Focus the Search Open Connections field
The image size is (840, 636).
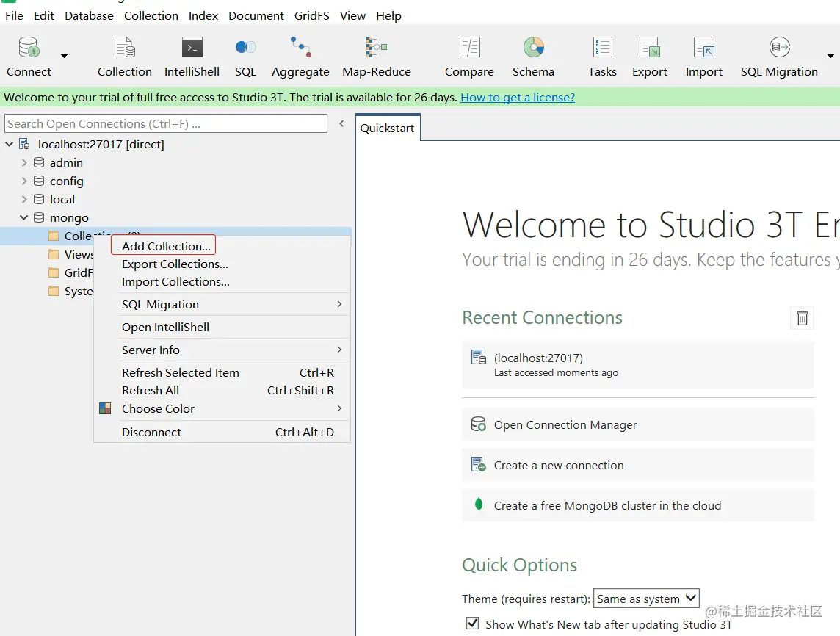pyautogui.click(x=166, y=124)
